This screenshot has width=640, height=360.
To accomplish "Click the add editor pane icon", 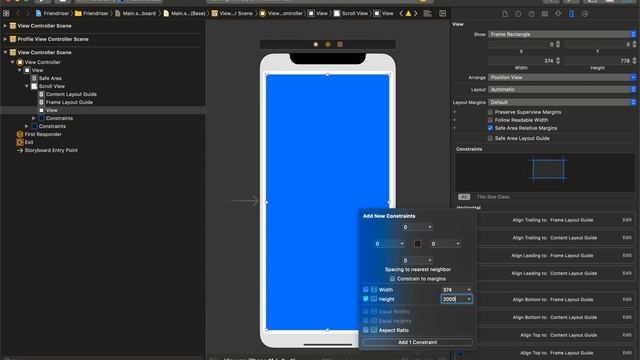I will pyautogui.click(x=442, y=13).
